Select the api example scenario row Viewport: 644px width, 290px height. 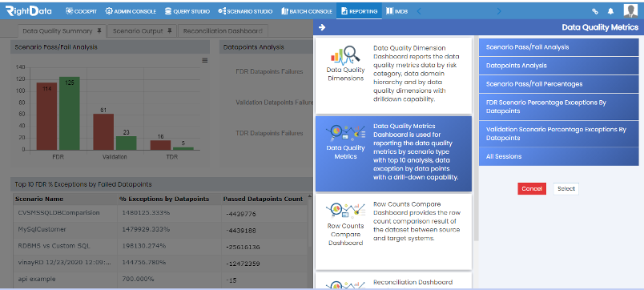click(160, 279)
